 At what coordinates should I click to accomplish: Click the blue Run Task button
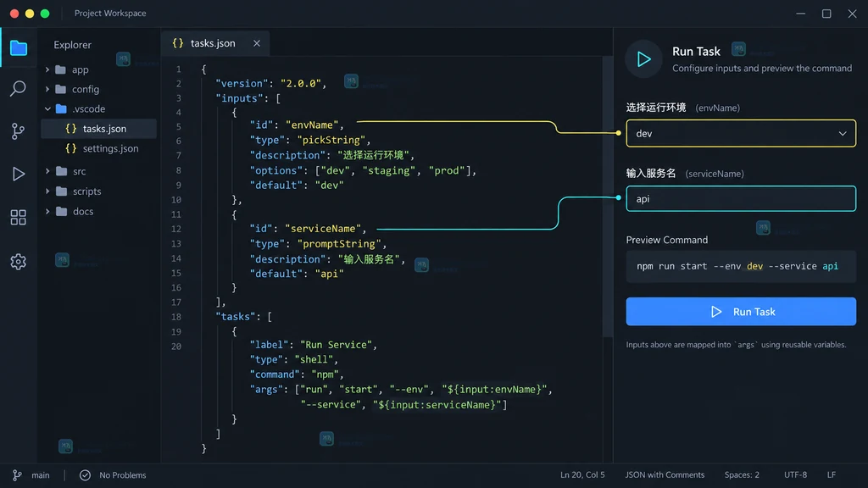(741, 312)
